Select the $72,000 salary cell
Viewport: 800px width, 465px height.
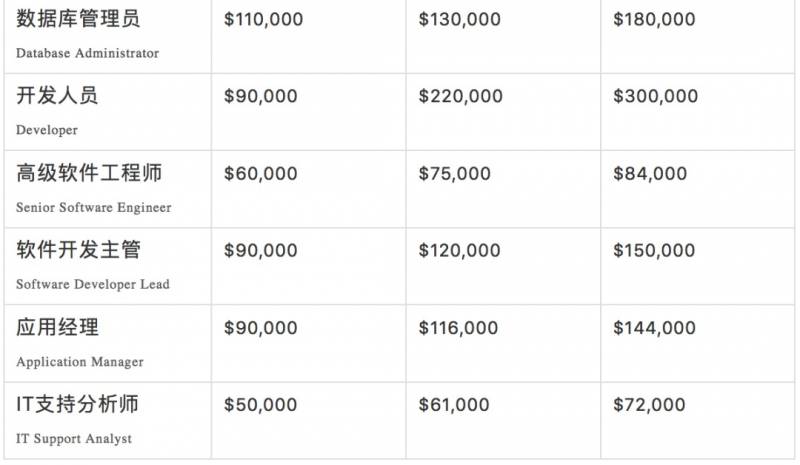(650, 405)
